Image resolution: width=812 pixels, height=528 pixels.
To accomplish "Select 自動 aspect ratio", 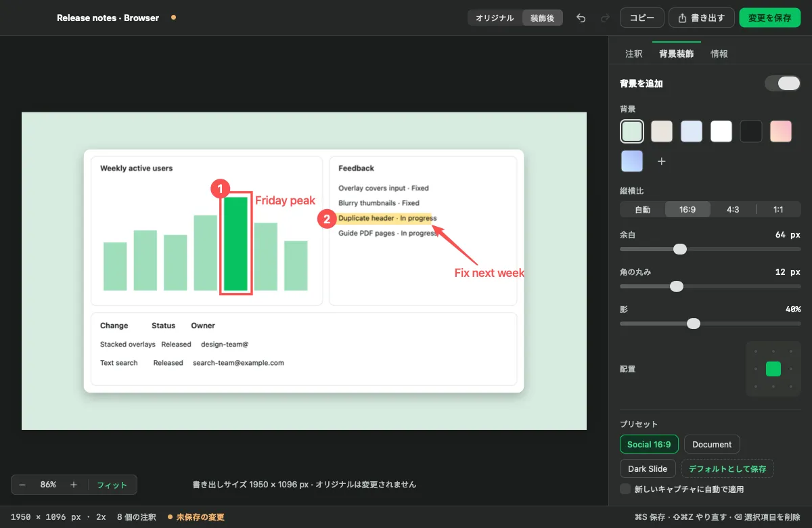I will 643,210.
